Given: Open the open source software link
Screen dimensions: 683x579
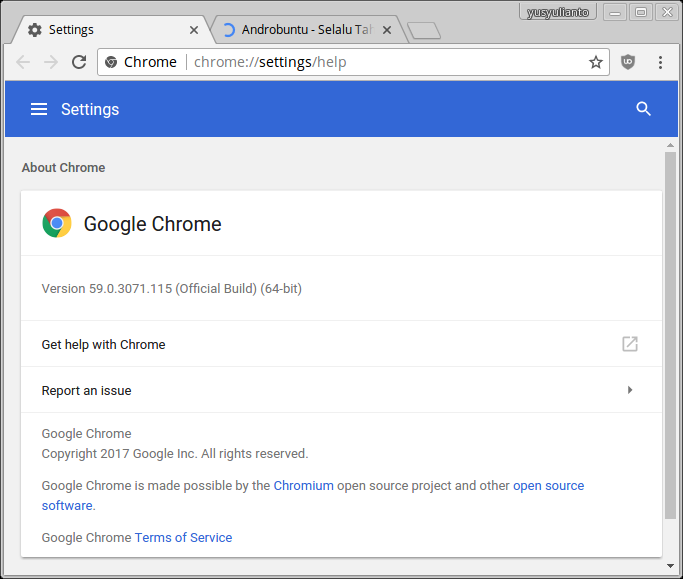Looking at the screenshot, I should coord(548,485).
